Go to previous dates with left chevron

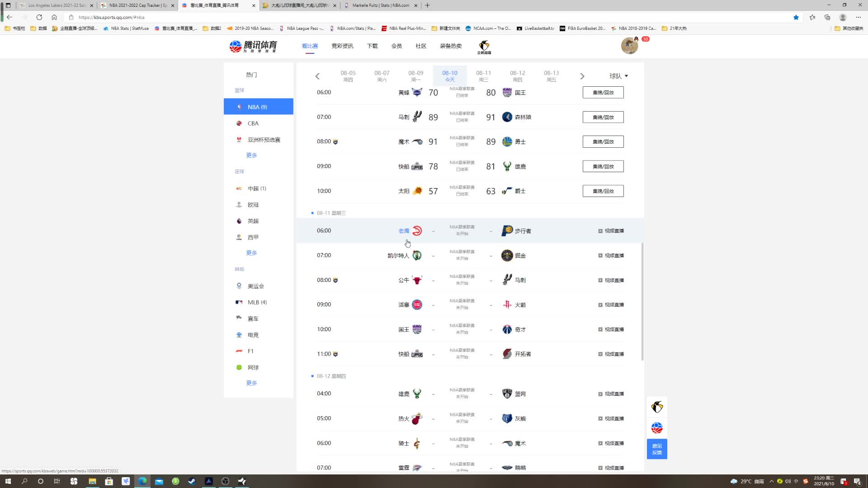(317, 76)
